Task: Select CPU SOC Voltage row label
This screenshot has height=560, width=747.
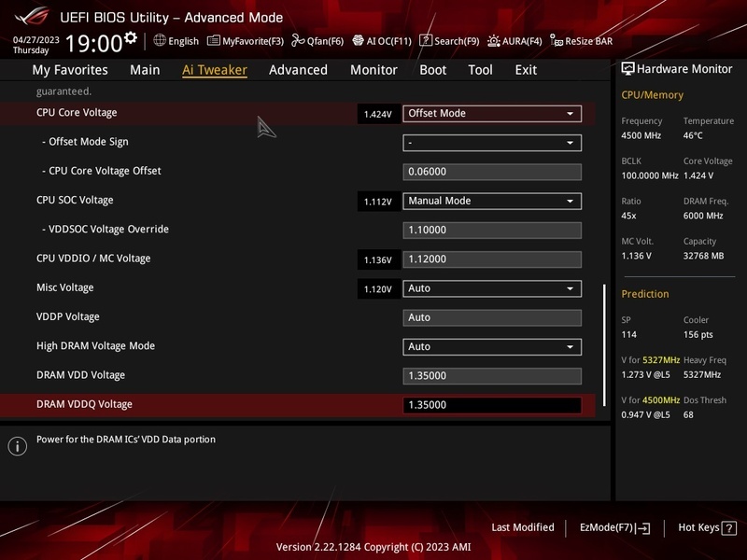Action: click(x=75, y=200)
